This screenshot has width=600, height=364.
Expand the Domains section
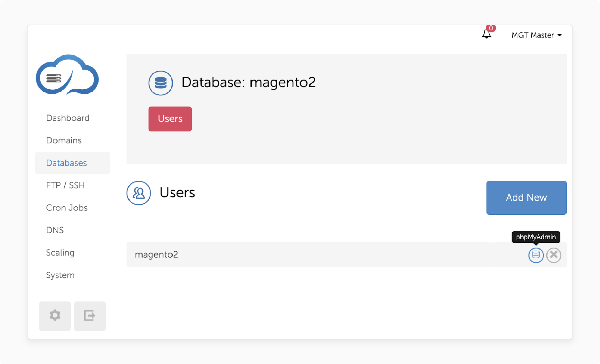[63, 140]
